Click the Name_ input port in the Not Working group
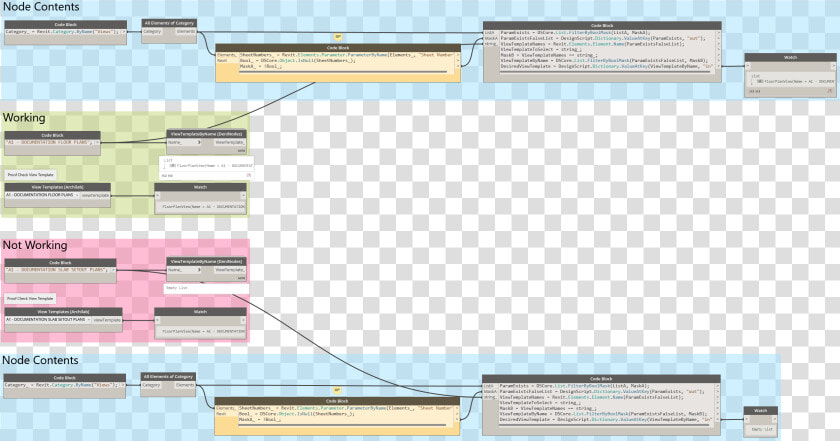Screen dimensions: 840x441 (x=183, y=270)
